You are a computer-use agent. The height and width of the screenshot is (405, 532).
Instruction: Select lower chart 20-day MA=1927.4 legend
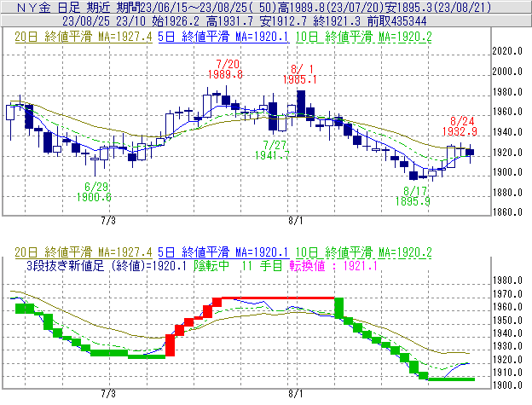[84, 252]
